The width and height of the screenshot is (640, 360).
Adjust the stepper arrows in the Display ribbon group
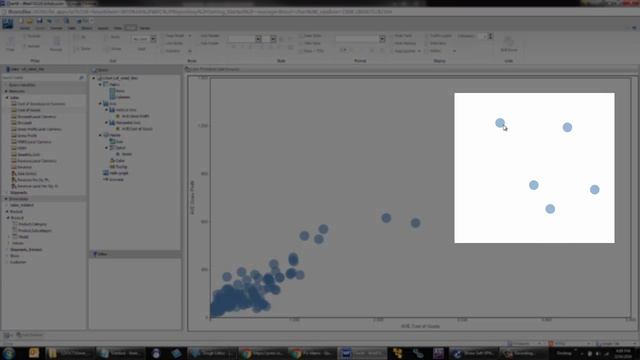[x=490, y=36]
